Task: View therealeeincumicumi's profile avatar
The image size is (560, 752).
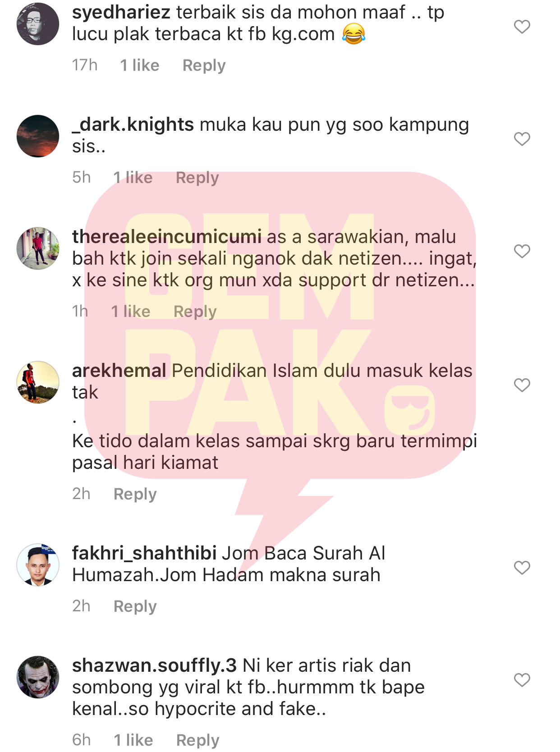Action: (x=38, y=248)
